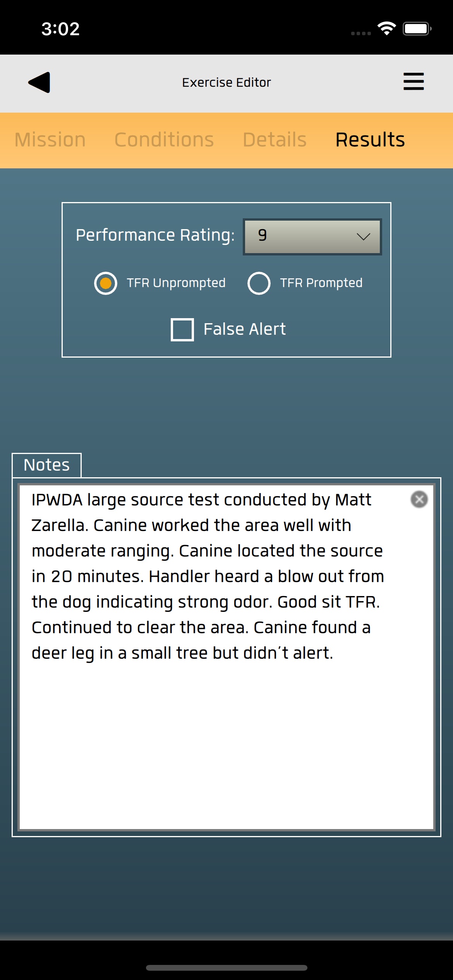
Task: Enable the False Alert checkbox
Action: 182,330
